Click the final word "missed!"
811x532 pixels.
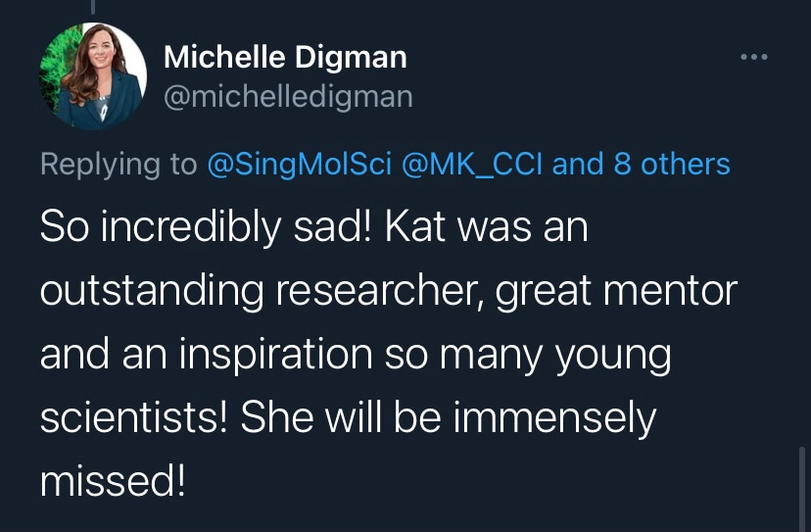(x=112, y=482)
